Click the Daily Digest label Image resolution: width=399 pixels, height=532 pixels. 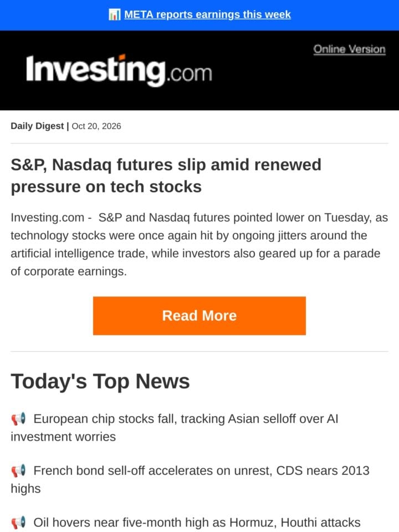[x=37, y=126]
